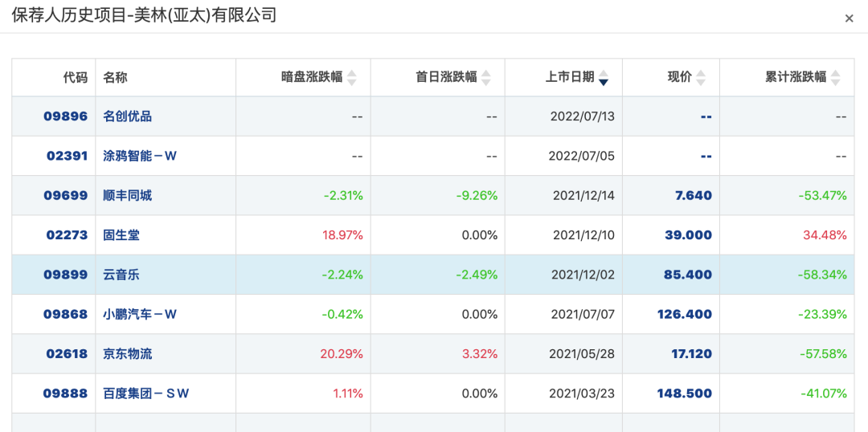Click listing date 2021/12/10

[x=583, y=235]
